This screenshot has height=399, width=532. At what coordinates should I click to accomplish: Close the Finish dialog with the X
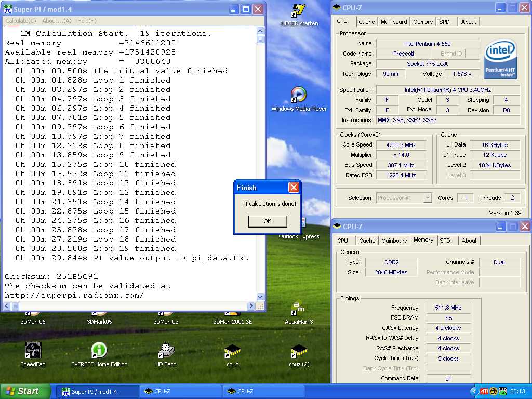(294, 187)
